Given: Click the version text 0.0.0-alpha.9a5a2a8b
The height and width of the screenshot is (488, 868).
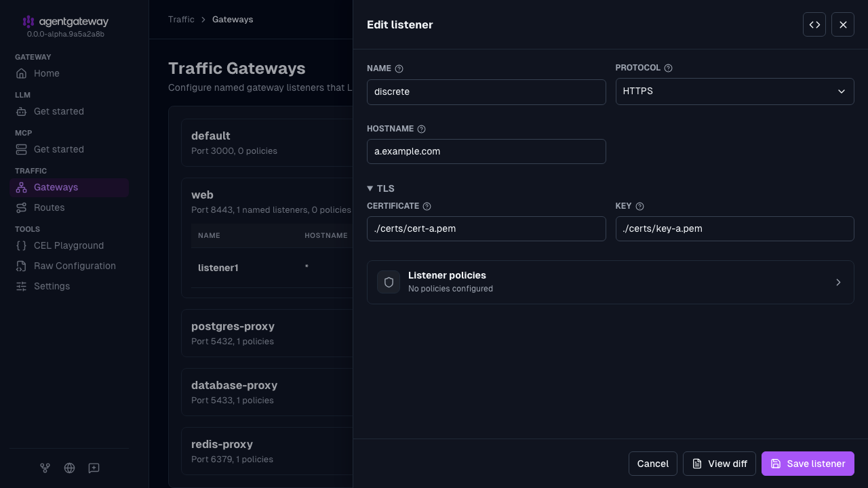Looking at the screenshot, I should [65, 34].
